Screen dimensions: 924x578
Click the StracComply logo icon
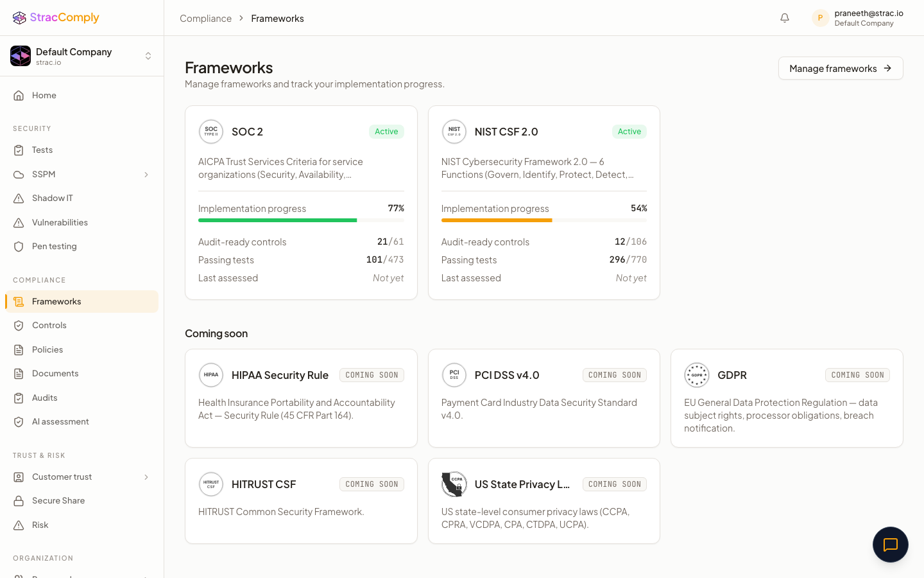(x=19, y=17)
